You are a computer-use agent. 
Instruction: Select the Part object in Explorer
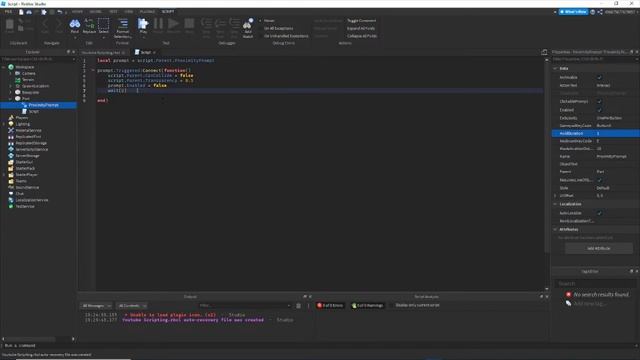pos(25,99)
